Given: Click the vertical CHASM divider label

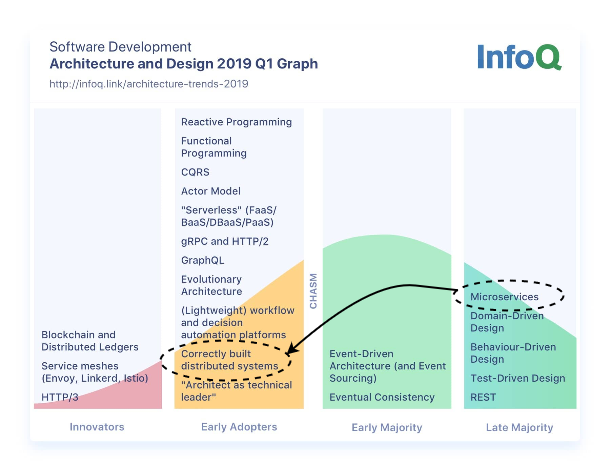Looking at the screenshot, I should pyautogui.click(x=313, y=290).
